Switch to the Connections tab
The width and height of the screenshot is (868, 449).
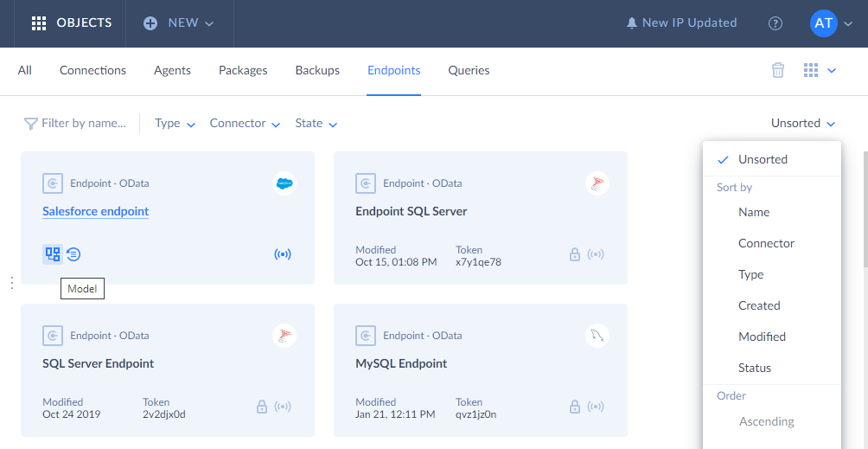coord(93,71)
